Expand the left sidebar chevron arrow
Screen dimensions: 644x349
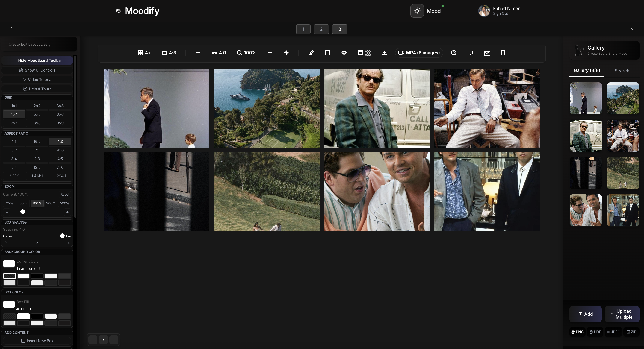11,28
